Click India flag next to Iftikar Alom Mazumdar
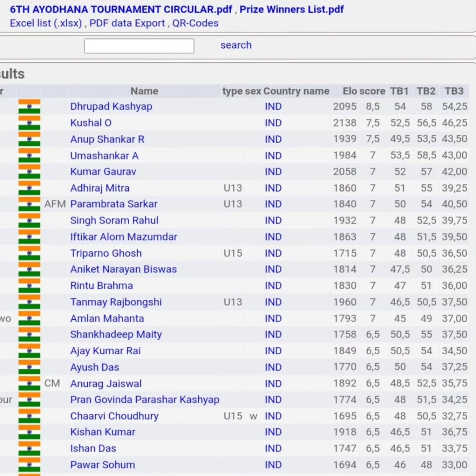The height and width of the screenshot is (476, 476). (29, 237)
